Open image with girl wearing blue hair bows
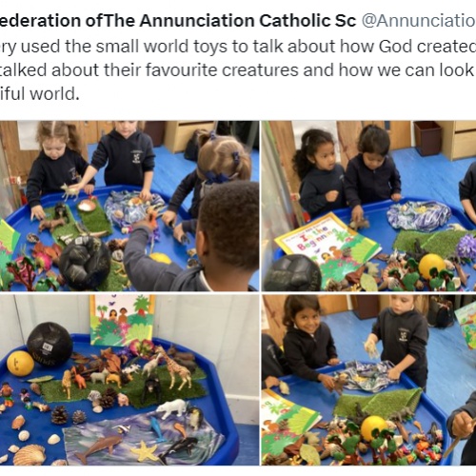Image resolution: width=476 pixels, height=476 pixels. (129, 206)
